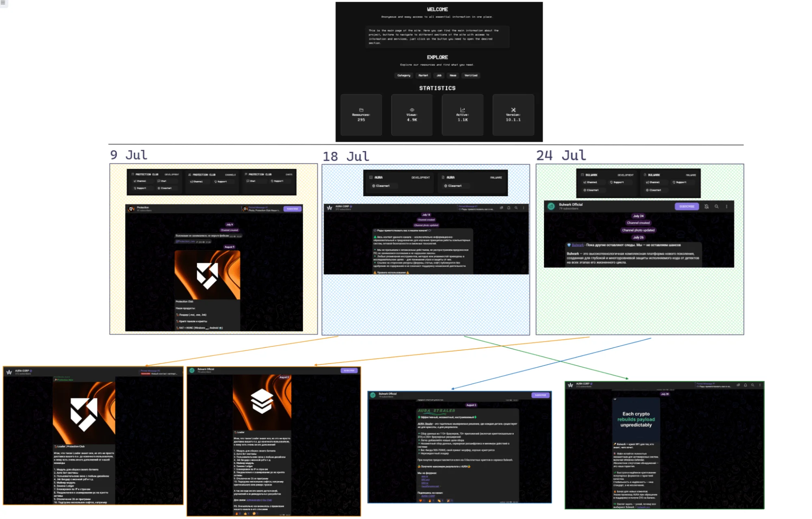812x519 pixels.
Task: Click the Active chart icon
Action: (x=462, y=110)
